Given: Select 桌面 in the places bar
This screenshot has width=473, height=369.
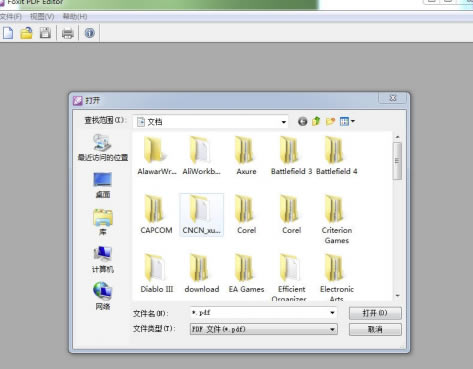Looking at the screenshot, I should 103,185.
